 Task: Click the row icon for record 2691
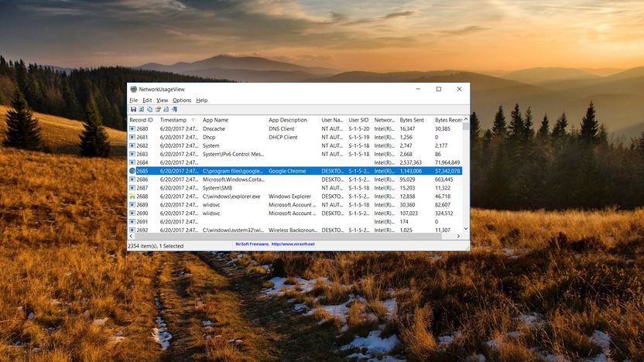pos(132,222)
